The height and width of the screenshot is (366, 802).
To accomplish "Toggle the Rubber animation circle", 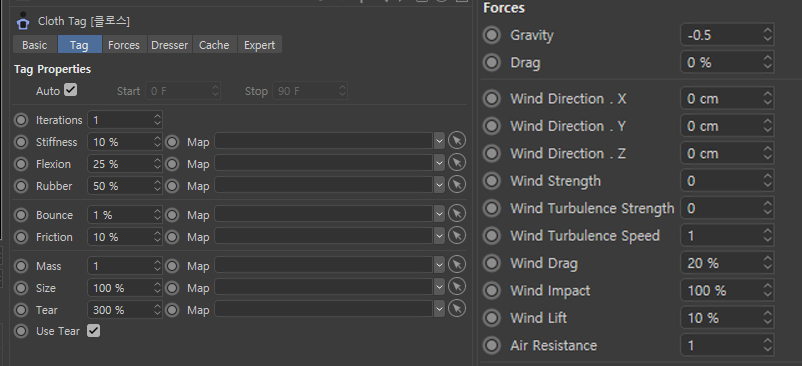I will click(x=21, y=186).
